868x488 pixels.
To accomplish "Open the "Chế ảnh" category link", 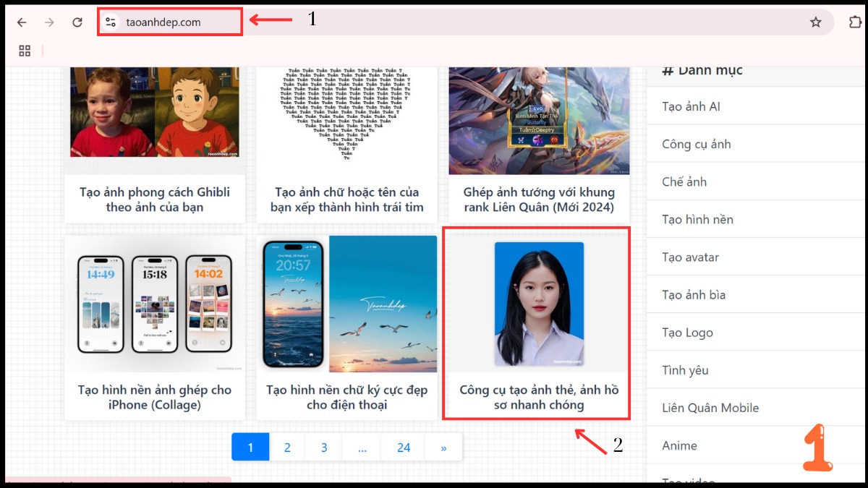I will pyautogui.click(x=683, y=181).
